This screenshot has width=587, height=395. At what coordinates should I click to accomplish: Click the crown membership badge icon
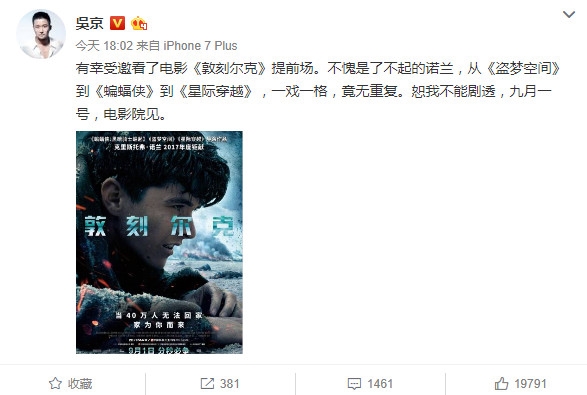[139, 23]
